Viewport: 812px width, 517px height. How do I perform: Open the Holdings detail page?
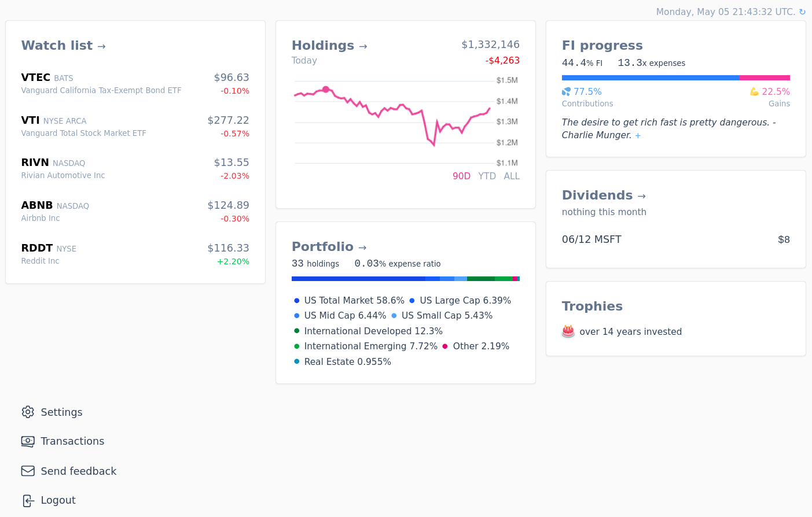tap(329, 46)
